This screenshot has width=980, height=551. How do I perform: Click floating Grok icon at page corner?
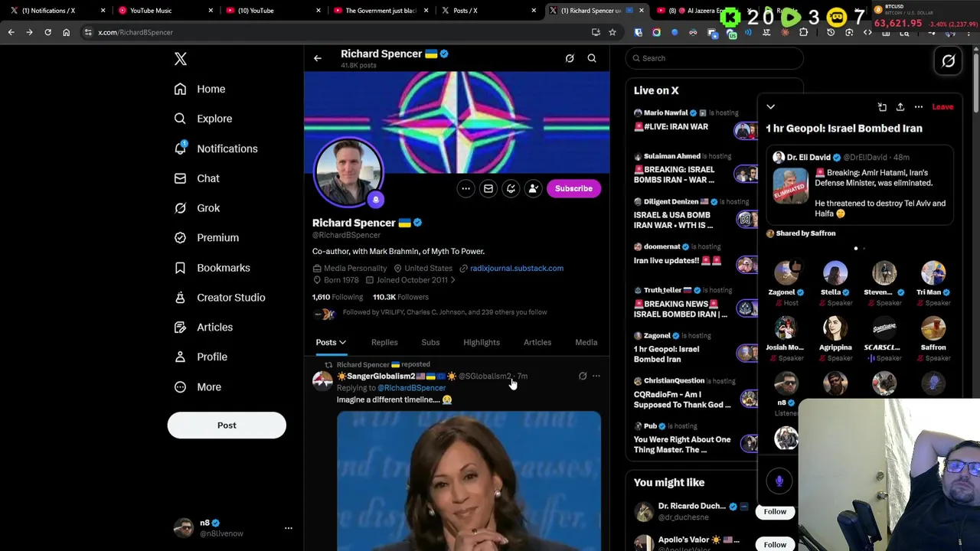(x=949, y=61)
